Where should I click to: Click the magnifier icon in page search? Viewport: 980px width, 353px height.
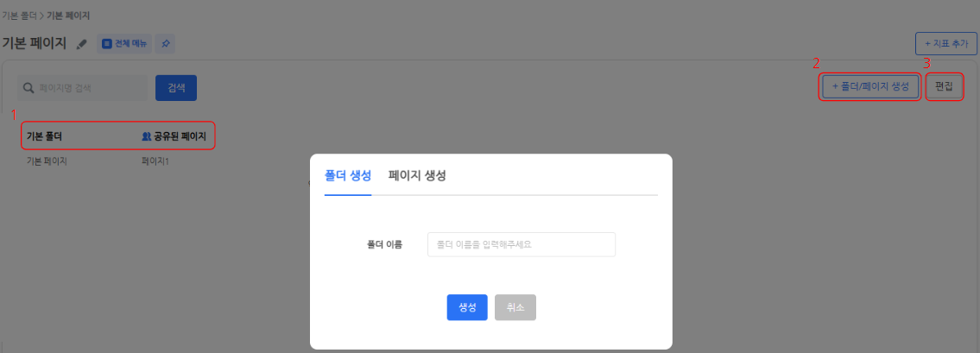tap(28, 88)
